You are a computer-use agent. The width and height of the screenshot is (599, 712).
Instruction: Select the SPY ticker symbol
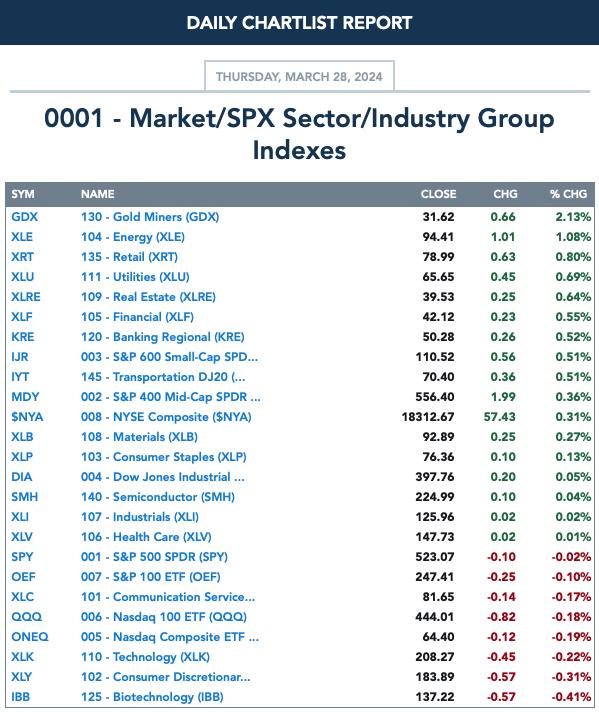pyautogui.click(x=22, y=556)
